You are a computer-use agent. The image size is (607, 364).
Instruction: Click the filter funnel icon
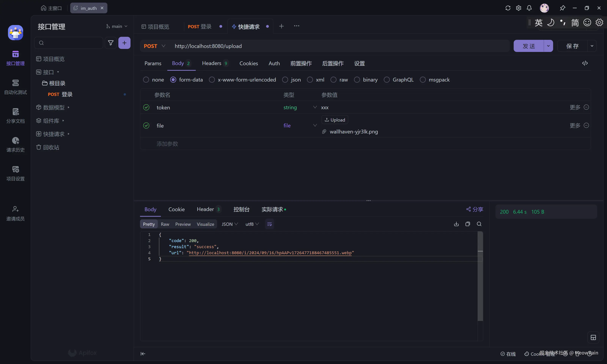point(111,43)
